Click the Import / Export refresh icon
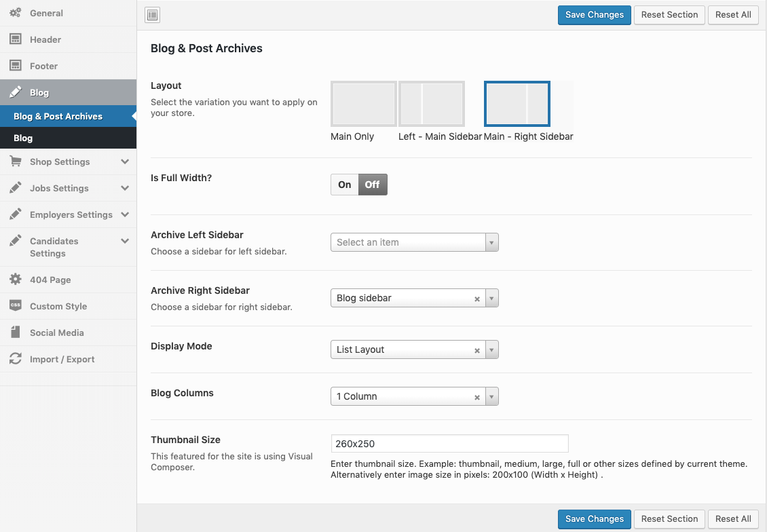Screen dimensions: 767x532 click(15, 359)
